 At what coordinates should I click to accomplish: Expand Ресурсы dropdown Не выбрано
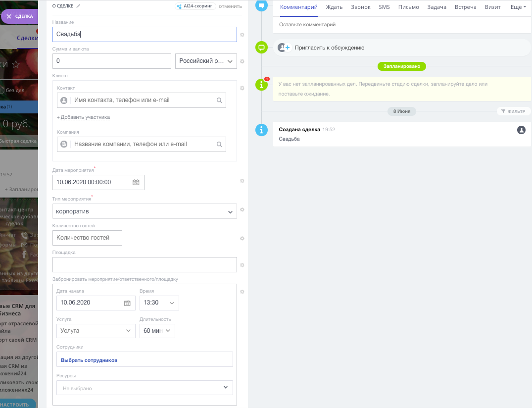pyautogui.click(x=145, y=388)
